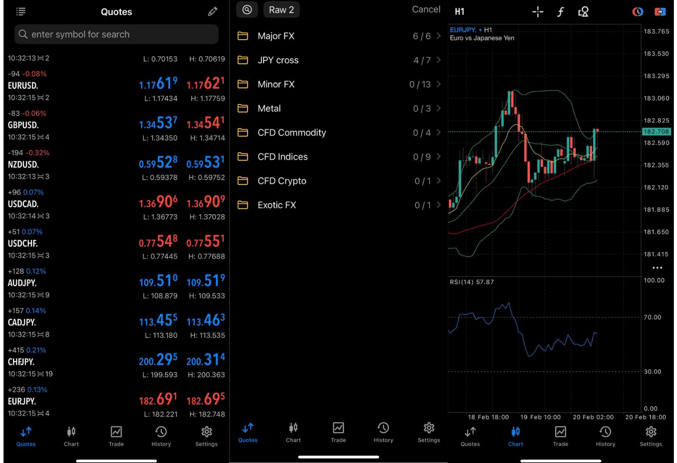Tap the round account icon beside Raw 2

click(x=247, y=10)
